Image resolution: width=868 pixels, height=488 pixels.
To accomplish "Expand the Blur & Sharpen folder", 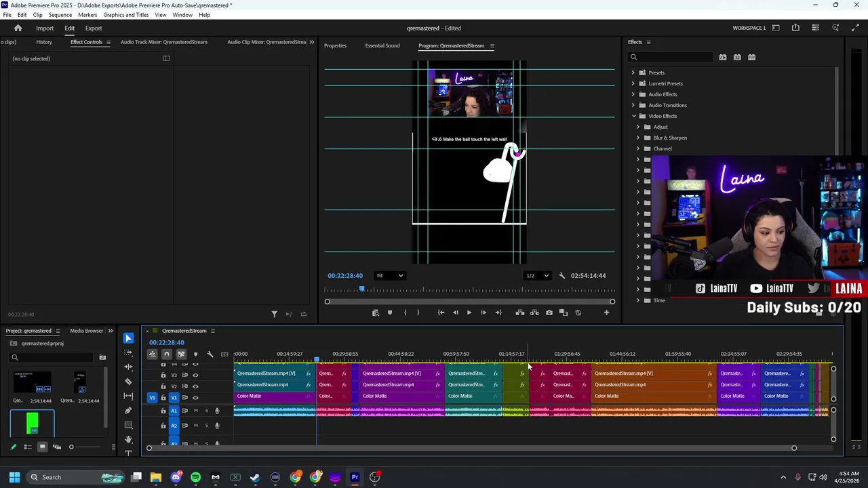I will (637, 138).
